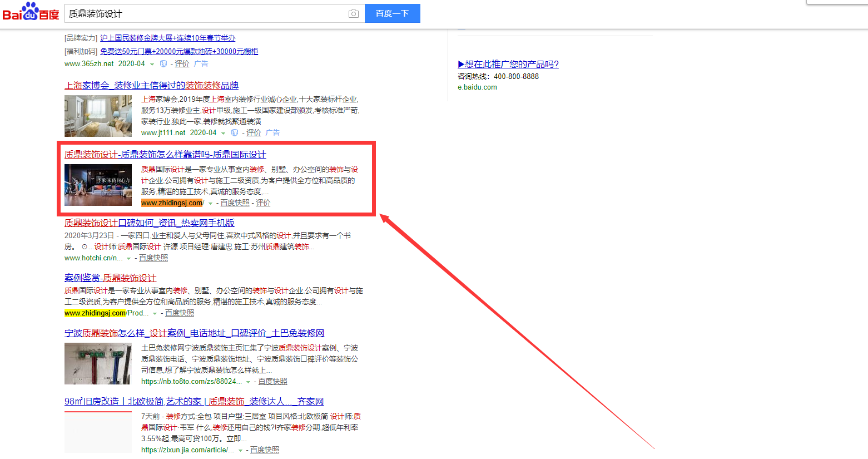The height and width of the screenshot is (459, 868).
Task: Click verification badge icon beside www.jt111.net
Action: 235,133
